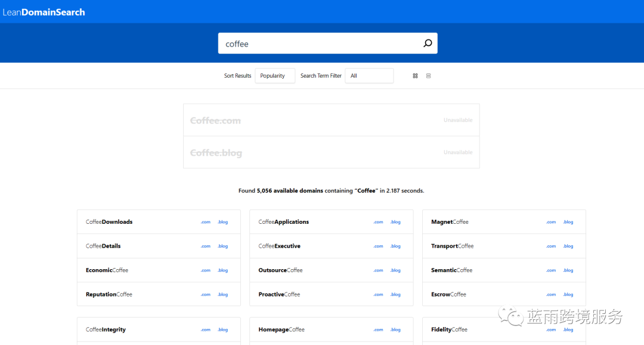The height and width of the screenshot is (345, 644).
Task: Click the LeanDomainSearch logo
Action: 44,12
